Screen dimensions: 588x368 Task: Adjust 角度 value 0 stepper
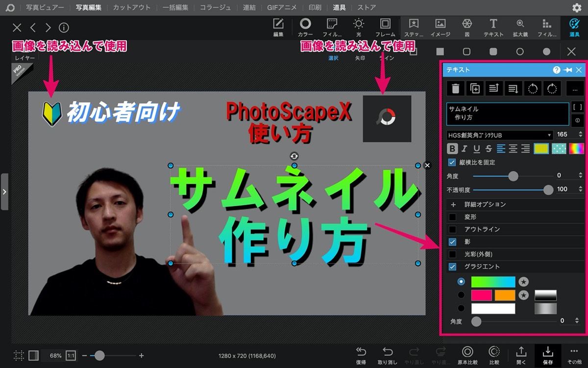click(x=581, y=175)
